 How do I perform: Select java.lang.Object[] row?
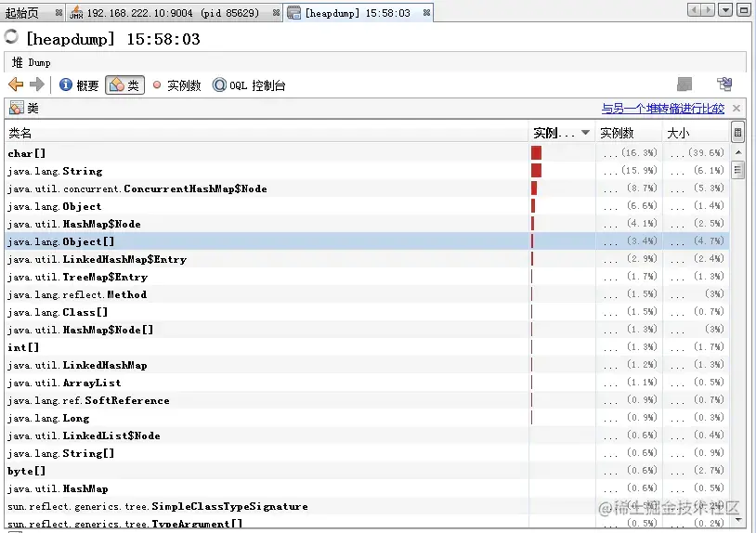367,241
